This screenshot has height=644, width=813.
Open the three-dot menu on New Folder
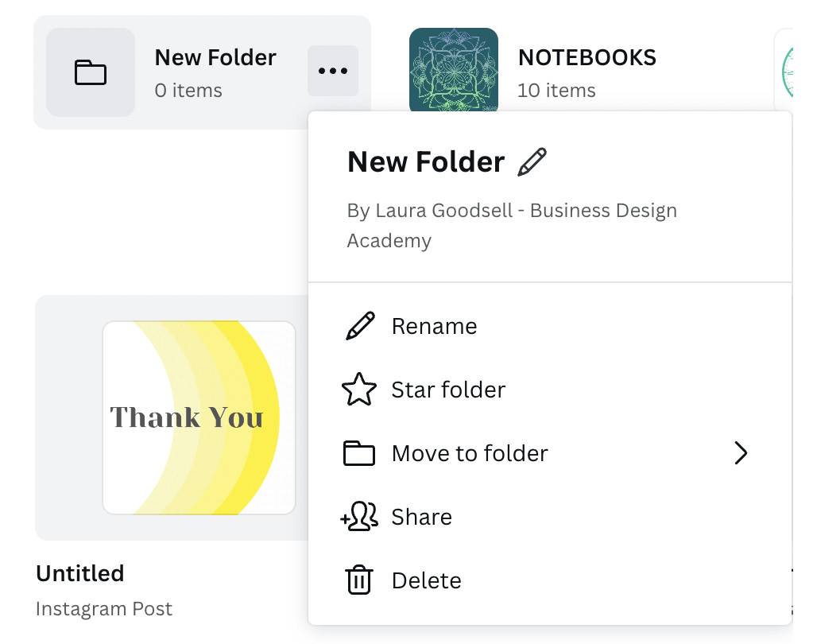click(333, 71)
